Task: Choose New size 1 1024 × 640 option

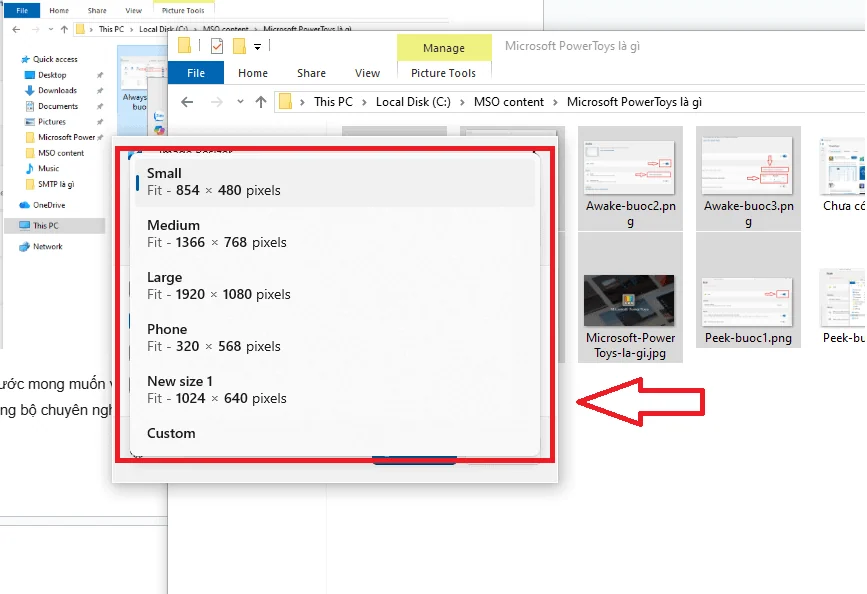Action: (x=335, y=390)
